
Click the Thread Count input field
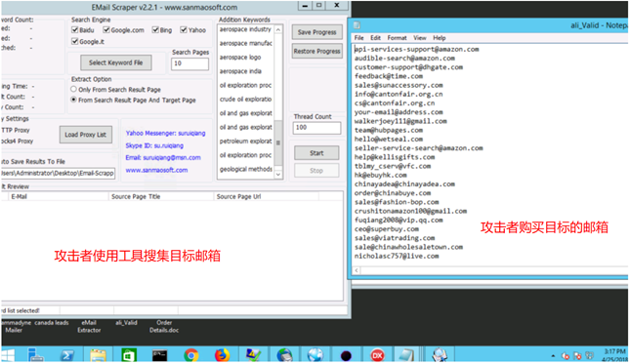click(x=316, y=128)
